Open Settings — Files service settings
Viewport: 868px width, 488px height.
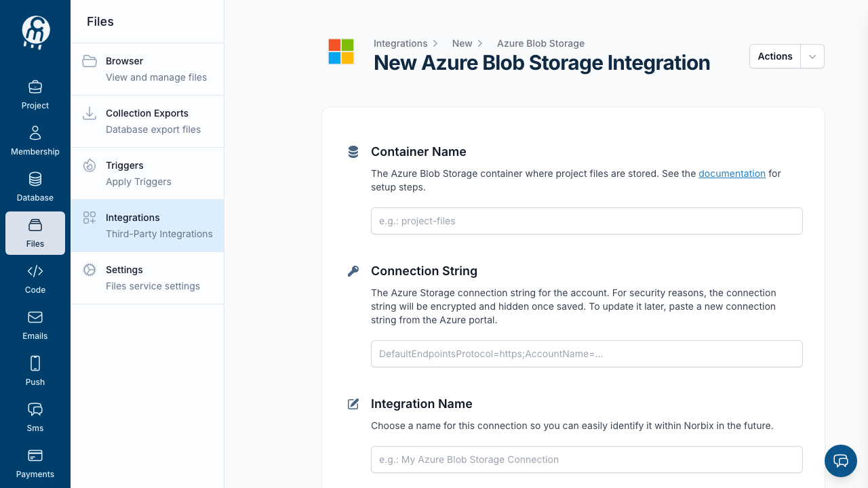pyautogui.click(x=147, y=278)
